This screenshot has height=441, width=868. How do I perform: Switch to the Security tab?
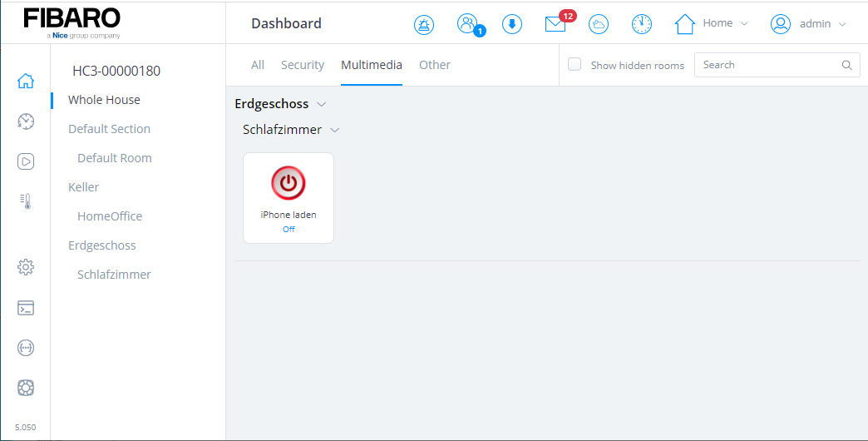coord(303,65)
